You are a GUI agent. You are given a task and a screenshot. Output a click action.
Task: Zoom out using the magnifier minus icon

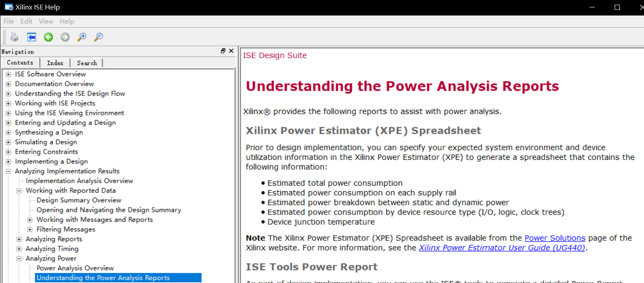coord(98,37)
